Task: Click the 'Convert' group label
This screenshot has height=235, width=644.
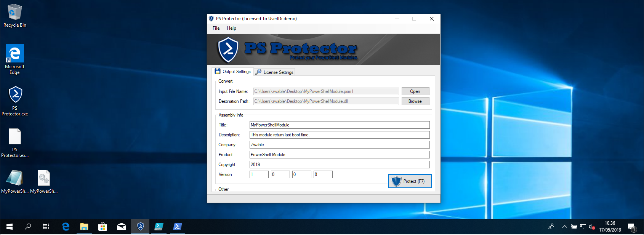Action: [226, 81]
